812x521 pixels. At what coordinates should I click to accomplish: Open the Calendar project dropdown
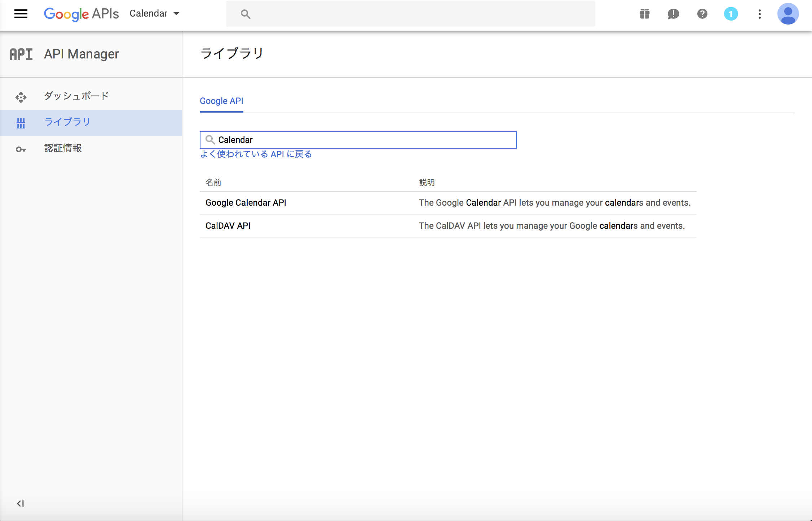coord(154,14)
